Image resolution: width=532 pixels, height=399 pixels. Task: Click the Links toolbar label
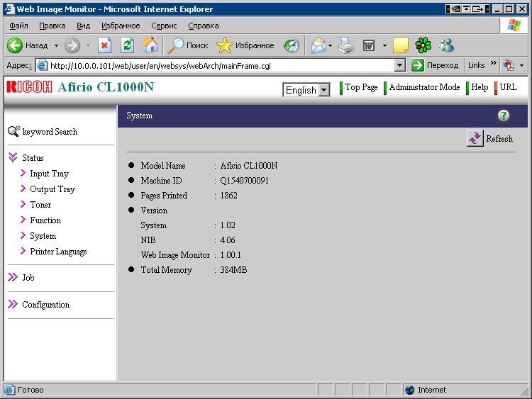tap(476, 65)
